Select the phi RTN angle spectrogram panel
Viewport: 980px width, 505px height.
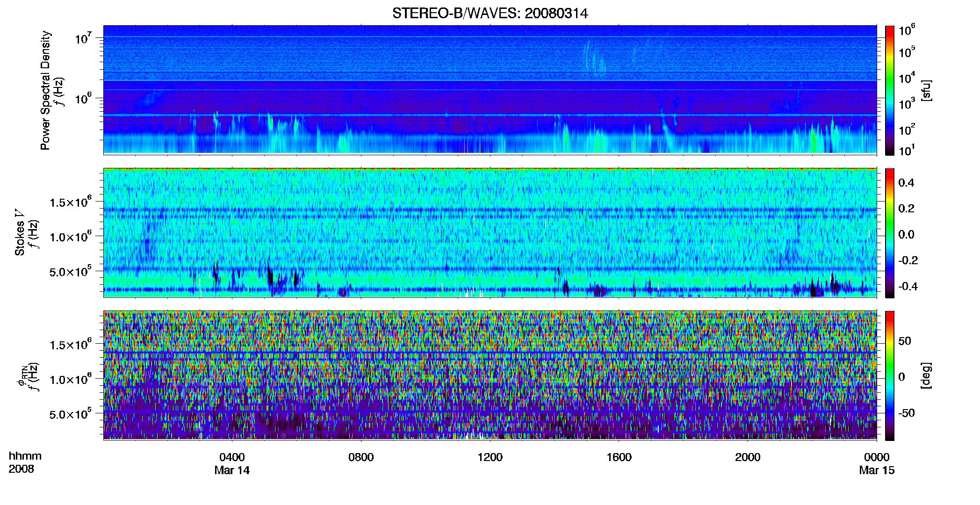[x=490, y=375]
